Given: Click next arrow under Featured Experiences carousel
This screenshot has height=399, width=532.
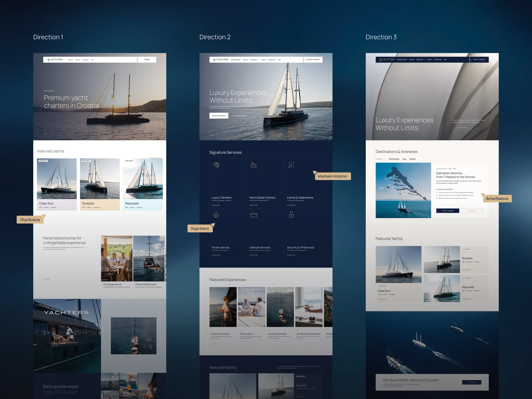Looking at the screenshot, I should click(216, 344).
